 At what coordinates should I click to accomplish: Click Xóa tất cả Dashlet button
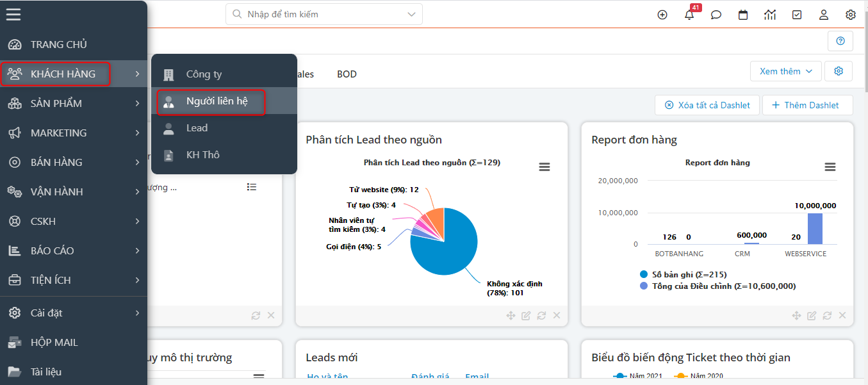click(x=707, y=105)
